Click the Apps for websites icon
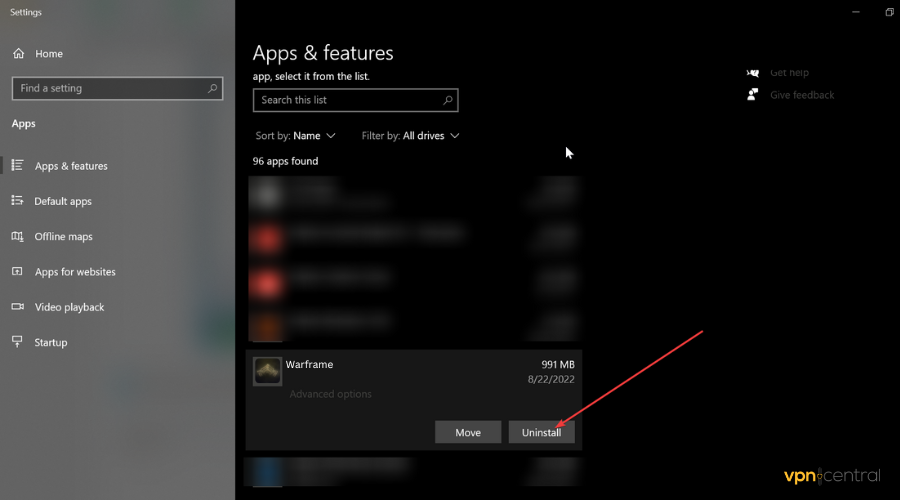 [18, 272]
